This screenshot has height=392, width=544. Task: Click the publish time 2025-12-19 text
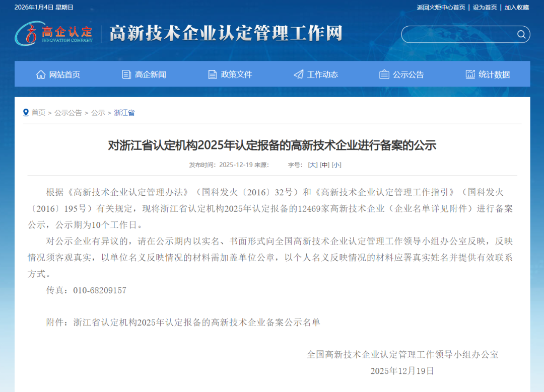pyautogui.click(x=236, y=165)
